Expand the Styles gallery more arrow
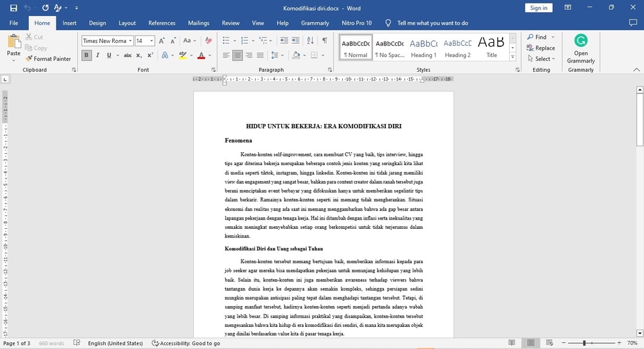644x349 pixels. (513, 57)
